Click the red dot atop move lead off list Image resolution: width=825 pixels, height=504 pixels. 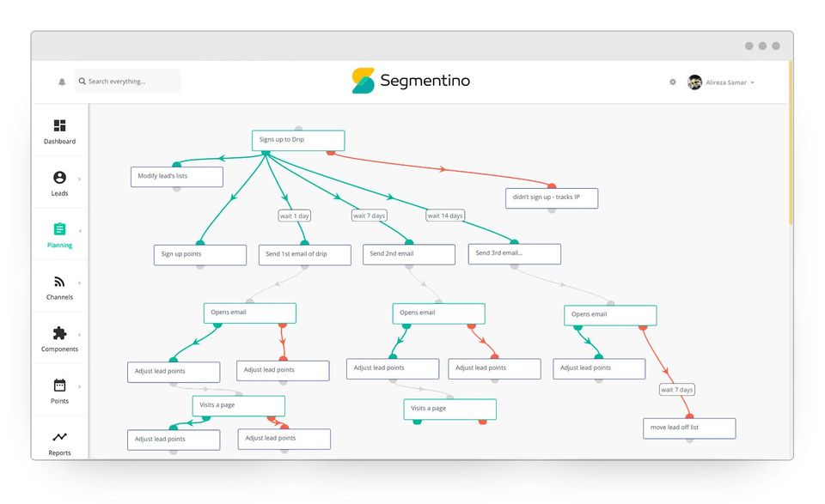[689, 416]
